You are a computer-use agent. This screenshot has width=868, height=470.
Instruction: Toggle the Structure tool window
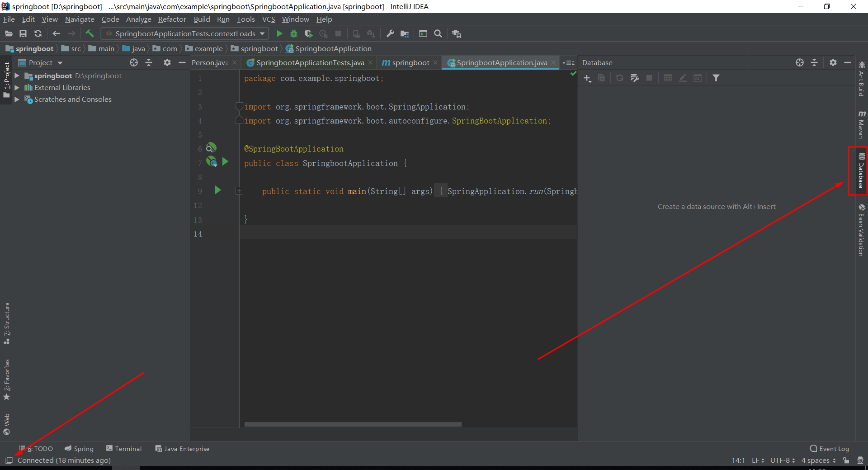point(6,323)
